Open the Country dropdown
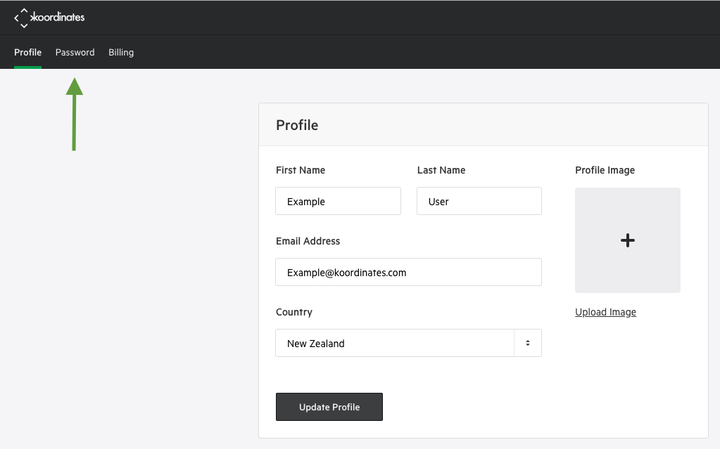 tap(408, 343)
